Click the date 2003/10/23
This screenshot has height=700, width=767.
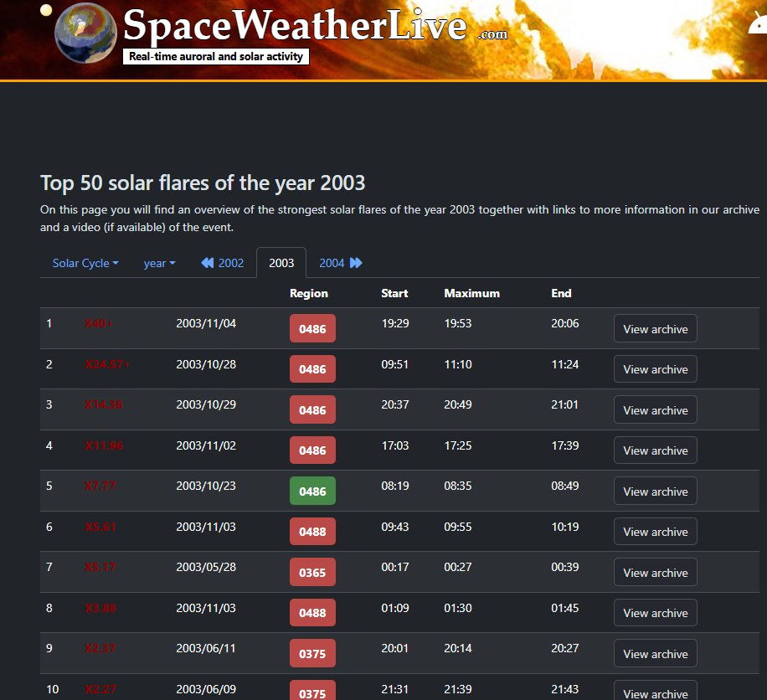coord(206,486)
